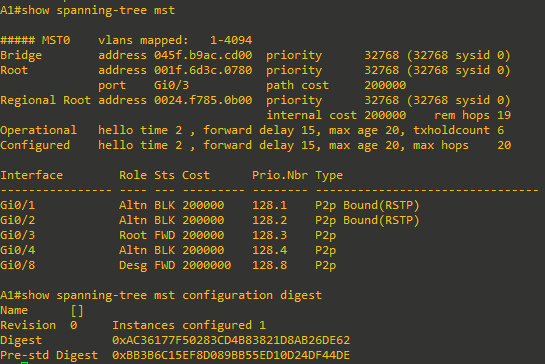The width and height of the screenshot is (545, 364).
Task: Select Regional Root address 0024.f785.0b00
Action: (203, 100)
